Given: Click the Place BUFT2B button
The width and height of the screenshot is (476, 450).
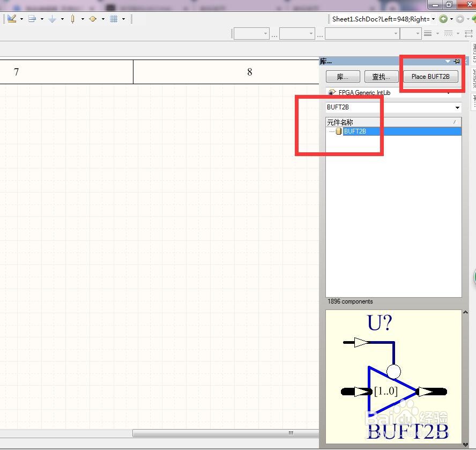Looking at the screenshot, I should point(430,77).
